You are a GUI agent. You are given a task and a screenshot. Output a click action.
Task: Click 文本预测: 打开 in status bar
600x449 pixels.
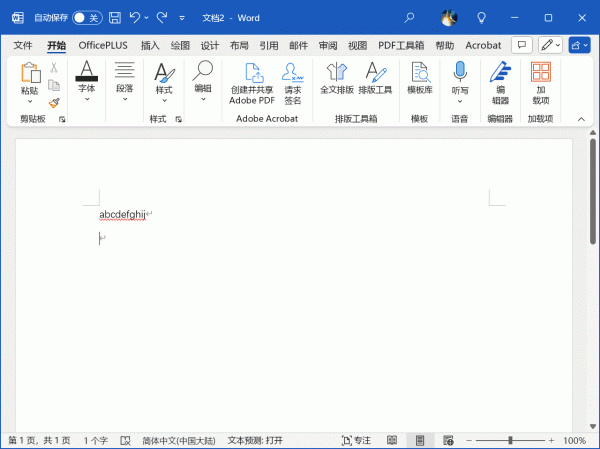pyautogui.click(x=255, y=441)
